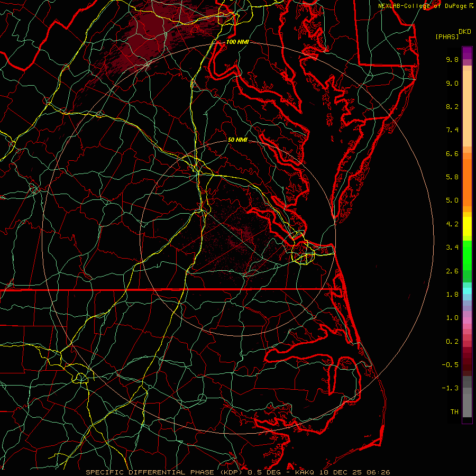Pick the bright green color scale segment
This screenshot has height=476, width=476.
click(x=467, y=255)
